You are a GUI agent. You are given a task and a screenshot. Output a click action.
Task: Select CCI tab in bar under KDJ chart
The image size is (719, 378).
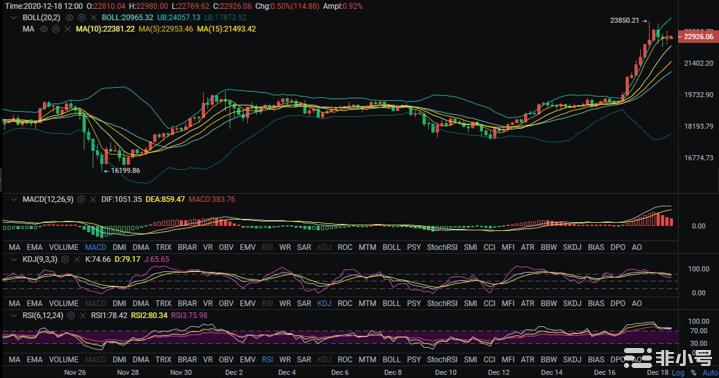point(489,304)
